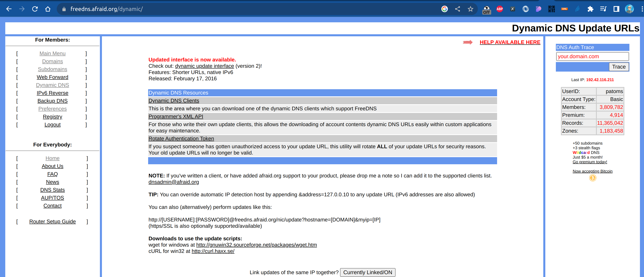
Task: Go back with the browser back arrow
Action: pyautogui.click(x=9, y=9)
